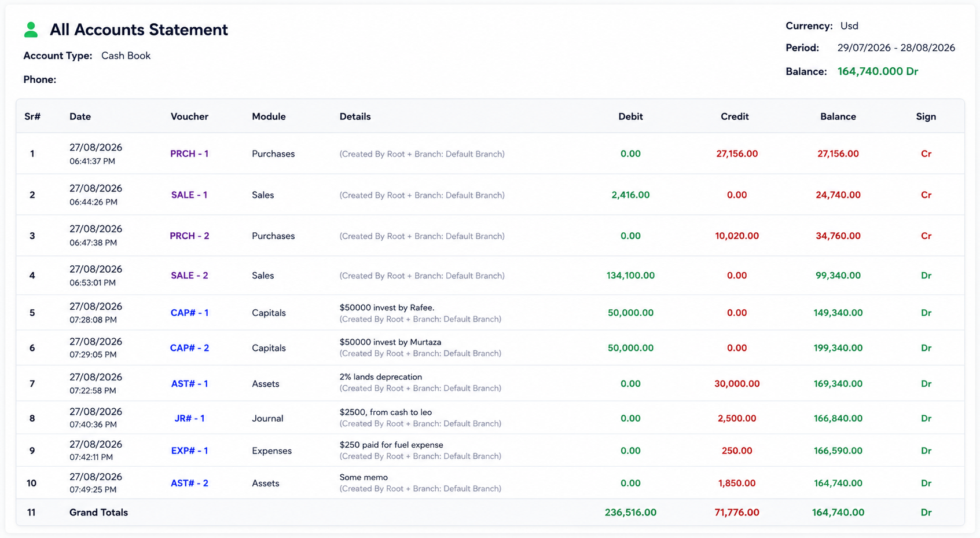Click the Grand Totals row label
Image resolution: width=980 pixels, height=538 pixels.
pos(98,512)
